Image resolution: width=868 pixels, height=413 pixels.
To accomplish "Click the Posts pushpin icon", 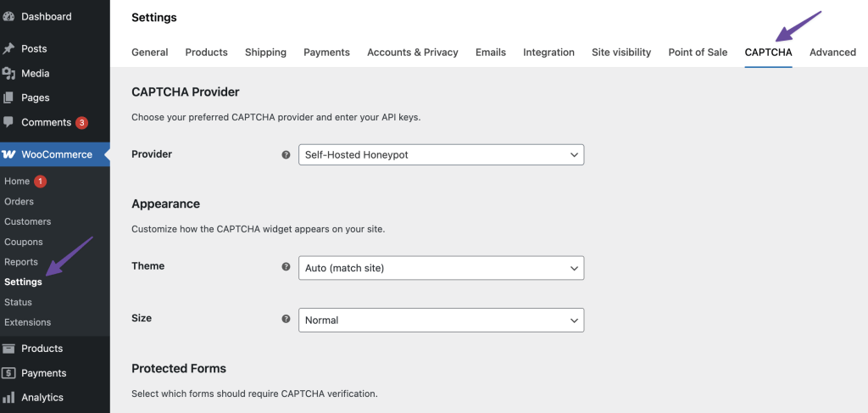I will click(x=8, y=48).
